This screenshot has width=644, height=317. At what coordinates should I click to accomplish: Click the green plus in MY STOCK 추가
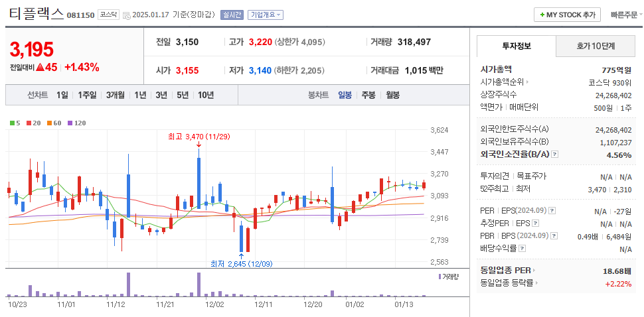click(x=542, y=15)
